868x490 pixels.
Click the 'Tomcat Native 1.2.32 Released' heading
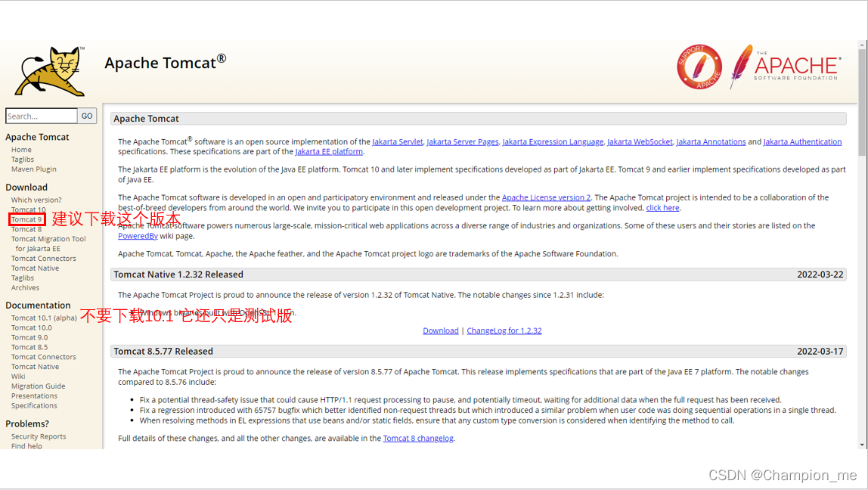point(178,274)
